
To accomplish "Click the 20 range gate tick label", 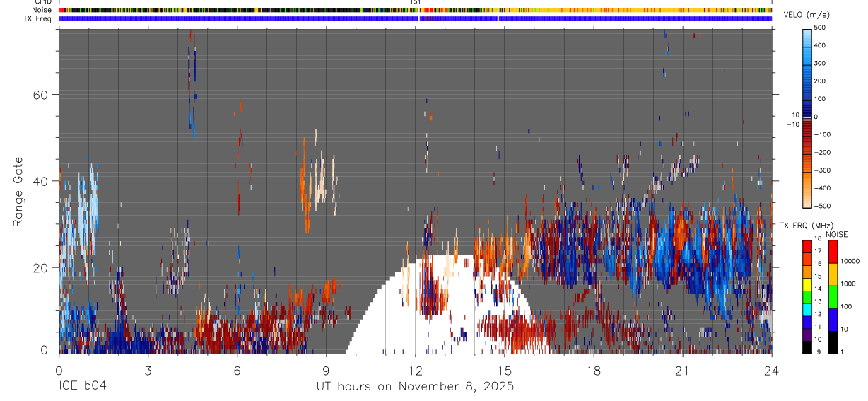I will coord(39,267).
